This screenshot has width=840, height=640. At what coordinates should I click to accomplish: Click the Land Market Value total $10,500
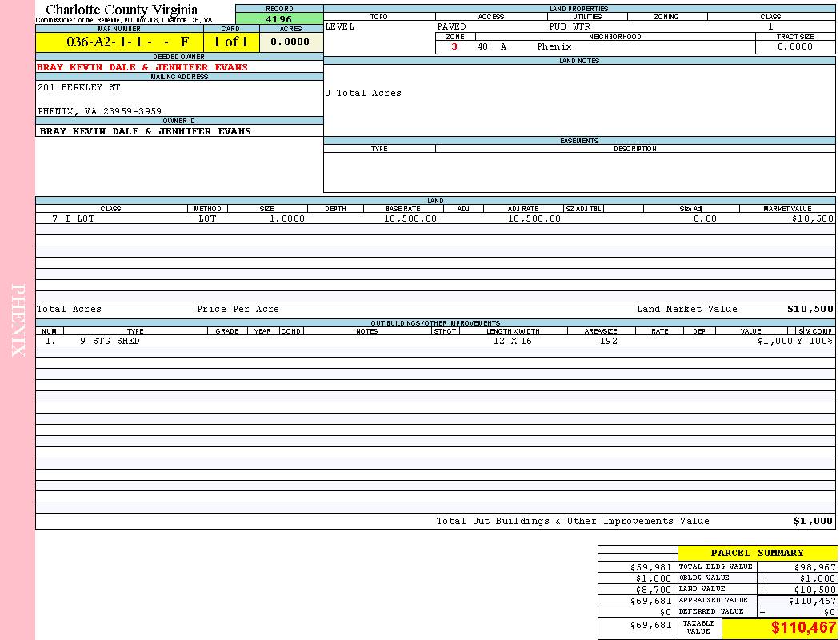(x=810, y=309)
